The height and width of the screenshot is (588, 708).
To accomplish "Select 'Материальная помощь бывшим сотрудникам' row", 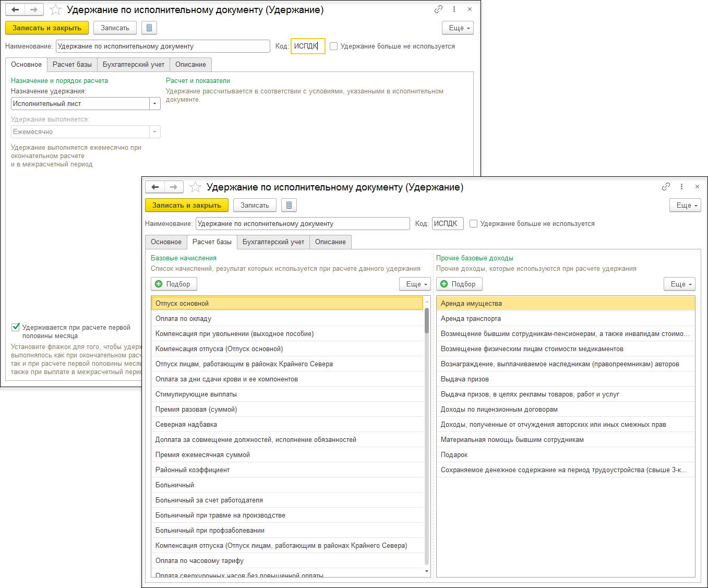I will 566,439.
